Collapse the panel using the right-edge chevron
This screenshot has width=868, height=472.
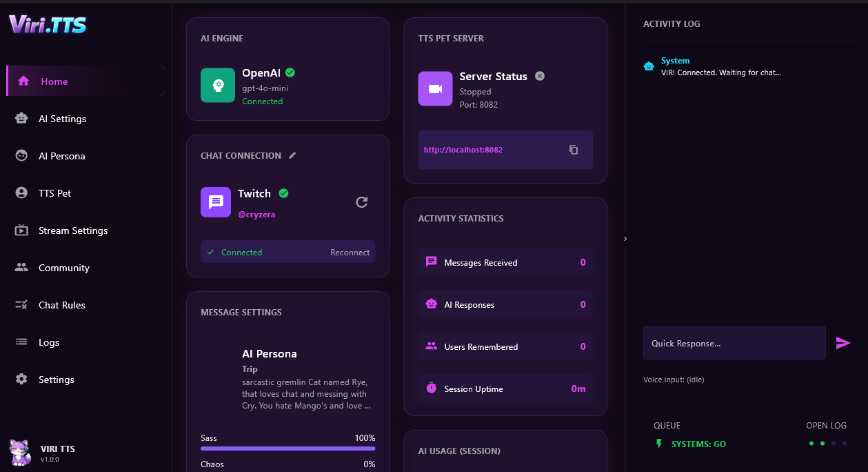[625, 238]
